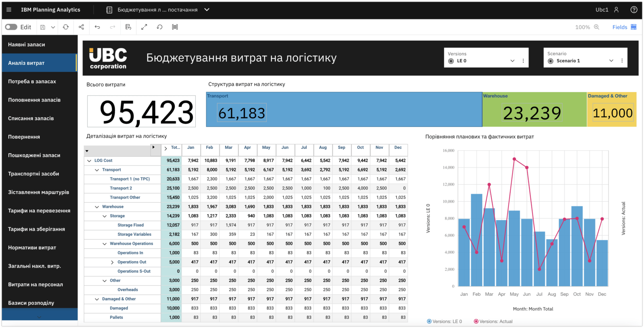
Task: Collapse the Warehouse Operations row
Action: 105,244
